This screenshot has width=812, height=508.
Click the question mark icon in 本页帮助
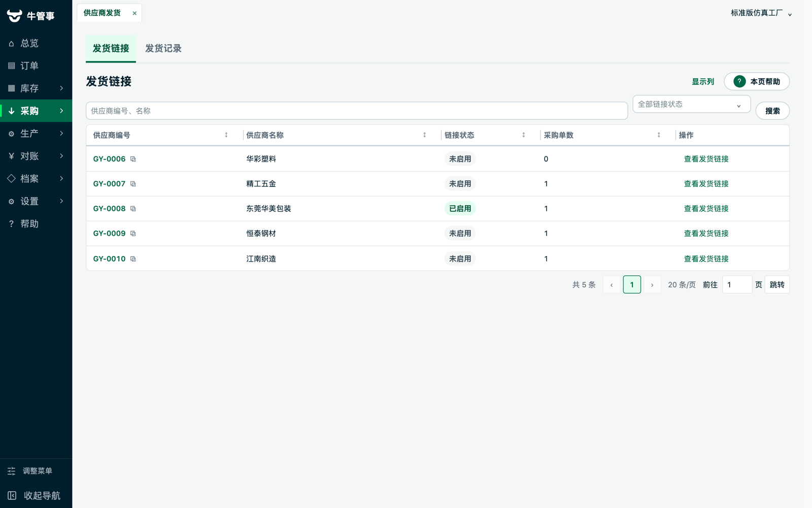(739, 81)
